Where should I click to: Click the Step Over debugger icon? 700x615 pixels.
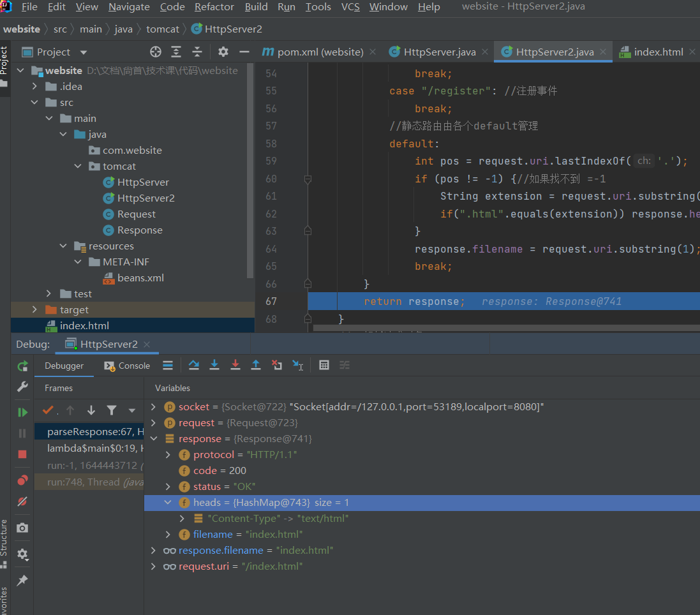194,365
